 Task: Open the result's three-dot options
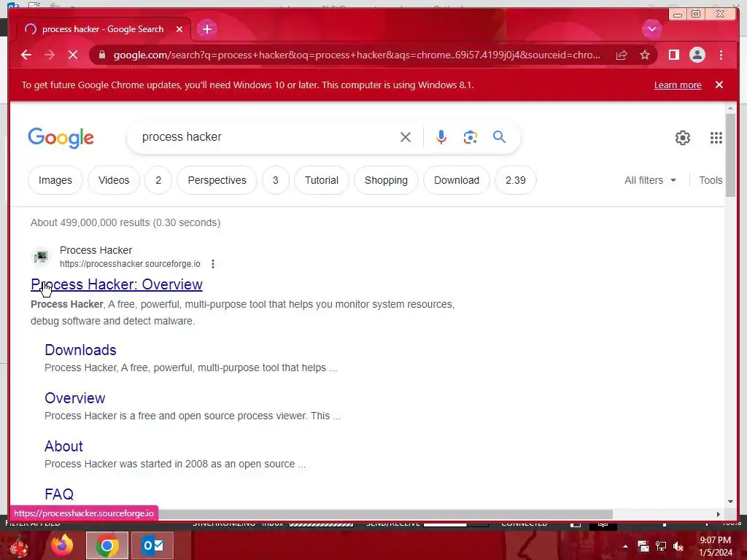coord(213,264)
